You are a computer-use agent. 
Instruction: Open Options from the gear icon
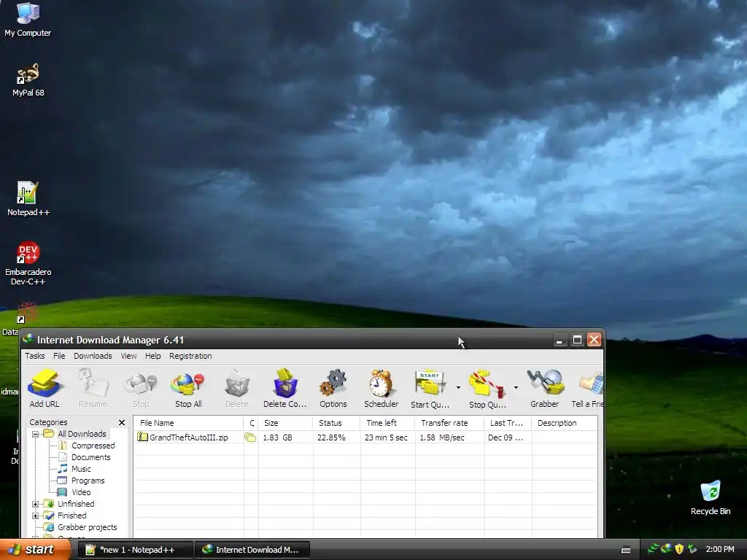pyautogui.click(x=333, y=384)
